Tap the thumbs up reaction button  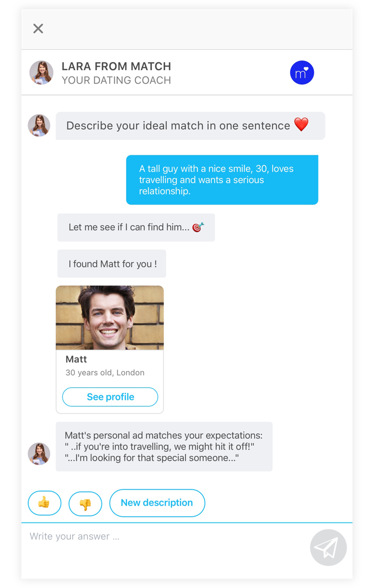(x=45, y=503)
